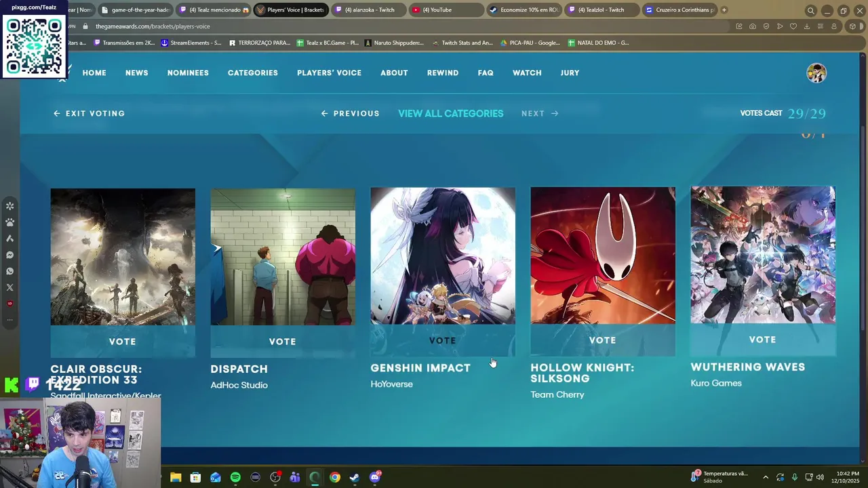Image resolution: width=868 pixels, height=488 pixels.
Task: Open the Naruto Shippuden bookmark
Action: click(x=394, y=43)
